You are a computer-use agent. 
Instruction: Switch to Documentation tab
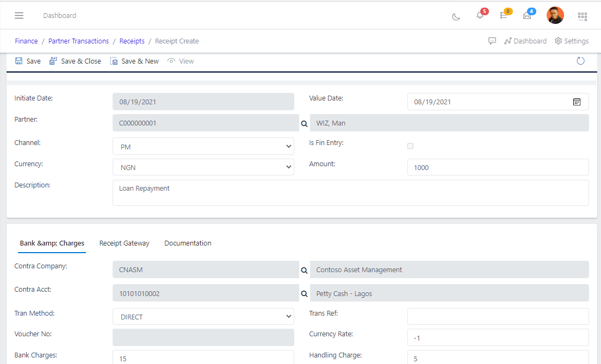tap(188, 243)
